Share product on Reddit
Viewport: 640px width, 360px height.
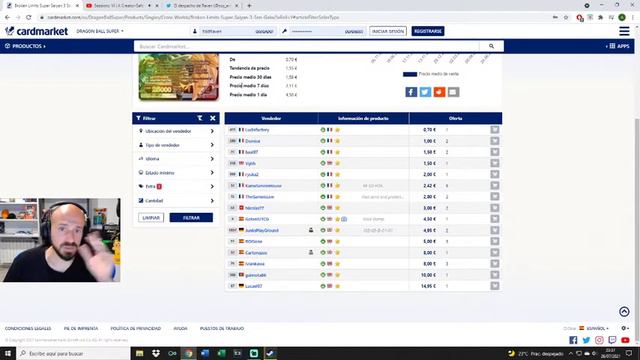pos(439,92)
